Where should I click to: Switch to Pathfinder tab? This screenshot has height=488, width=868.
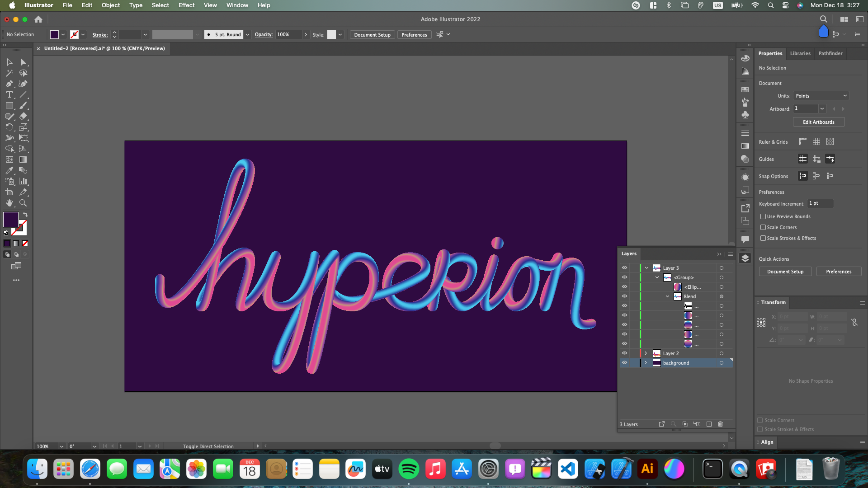pyautogui.click(x=830, y=53)
